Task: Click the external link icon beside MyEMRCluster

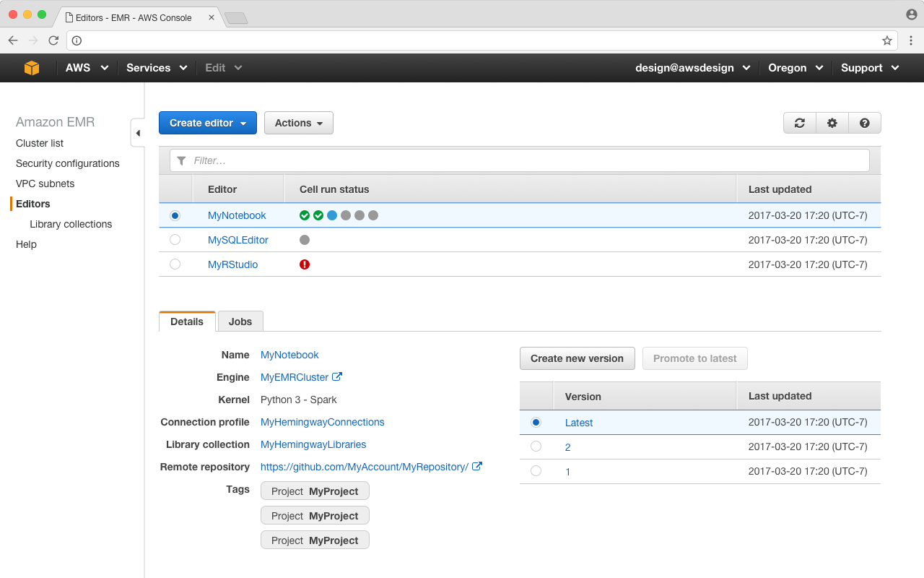Action: click(x=337, y=376)
